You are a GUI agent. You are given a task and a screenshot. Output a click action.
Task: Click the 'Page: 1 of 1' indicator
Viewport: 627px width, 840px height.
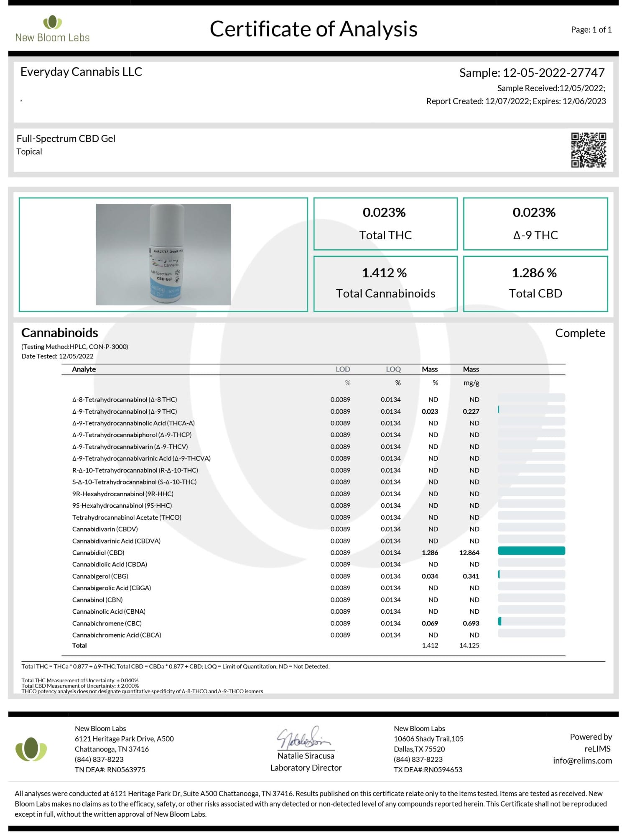pyautogui.click(x=591, y=30)
